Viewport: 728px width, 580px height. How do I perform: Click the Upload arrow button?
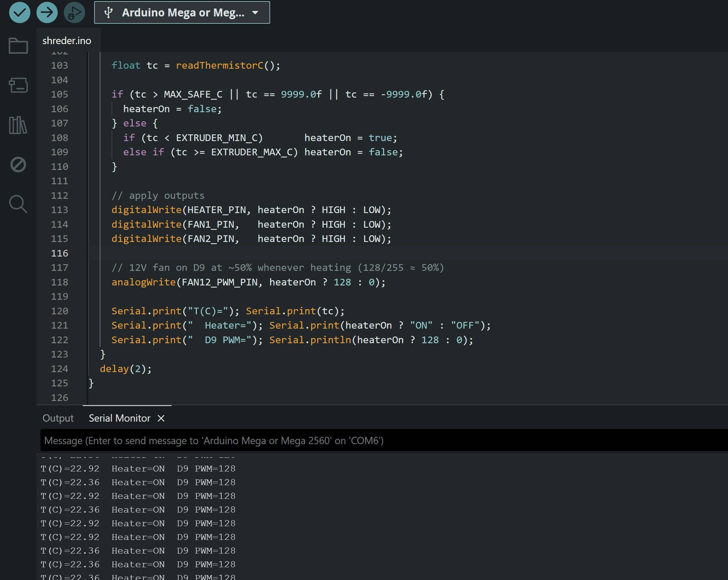(x=47, y=12)
